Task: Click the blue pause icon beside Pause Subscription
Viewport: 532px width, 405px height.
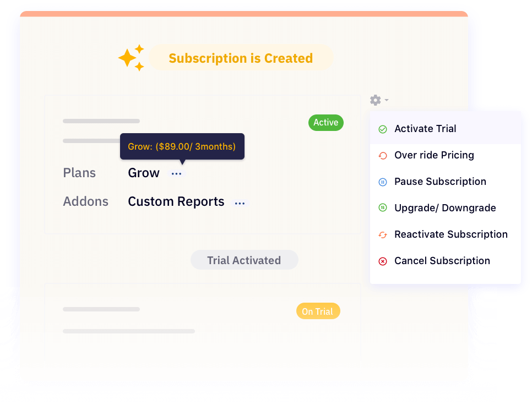Action: 383,182
